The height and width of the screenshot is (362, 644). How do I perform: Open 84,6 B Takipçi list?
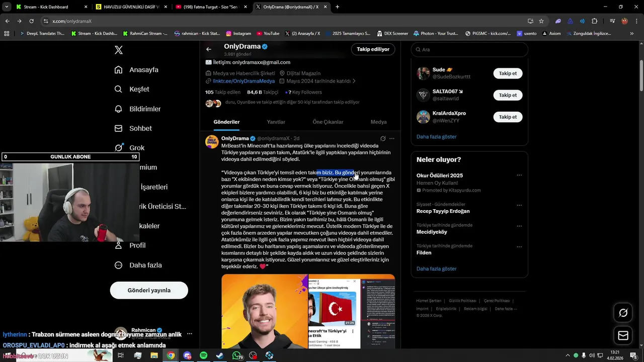pyautogui.click(x=263, y=92)
